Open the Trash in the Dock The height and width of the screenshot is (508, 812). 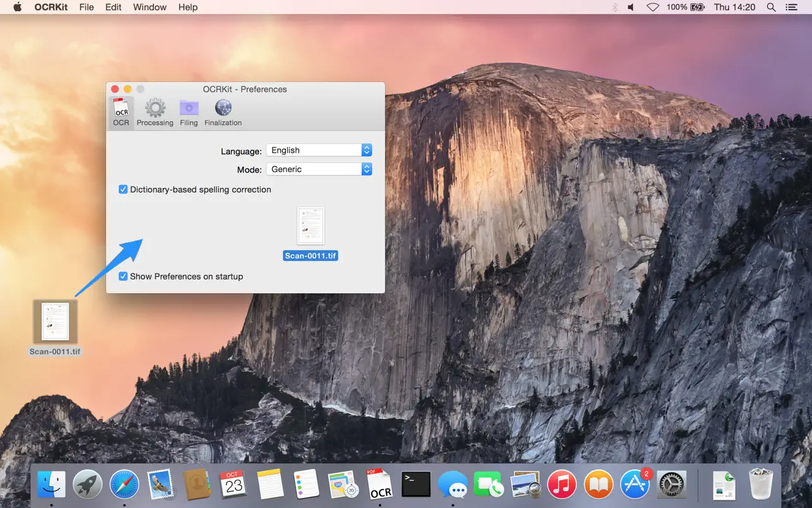pyautogui.click(x=760, y=485)
